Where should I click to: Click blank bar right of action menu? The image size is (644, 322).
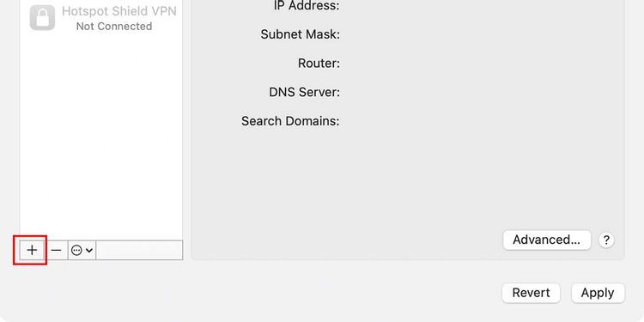pyautogui.click(x=139, y=250)
